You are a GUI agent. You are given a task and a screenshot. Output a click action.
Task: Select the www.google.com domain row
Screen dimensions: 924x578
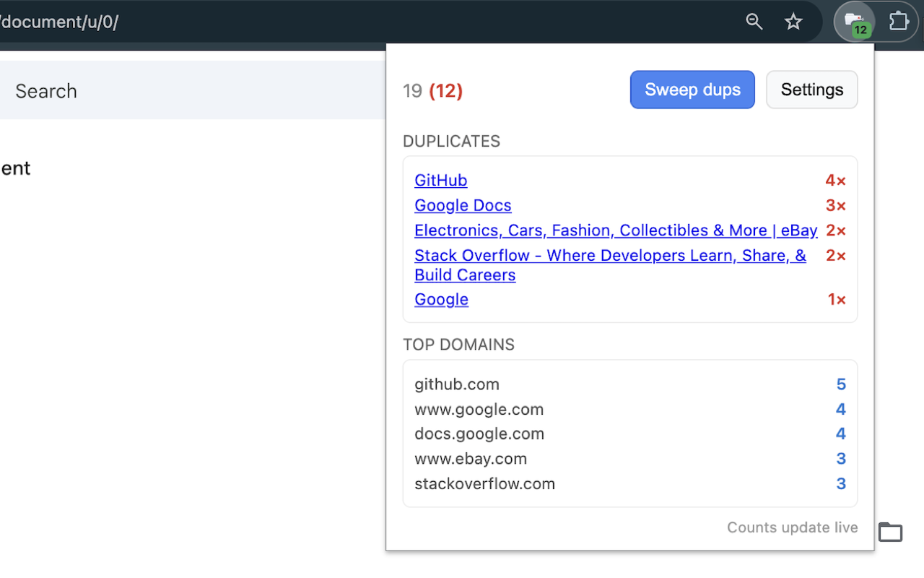(x=630, y=410)
